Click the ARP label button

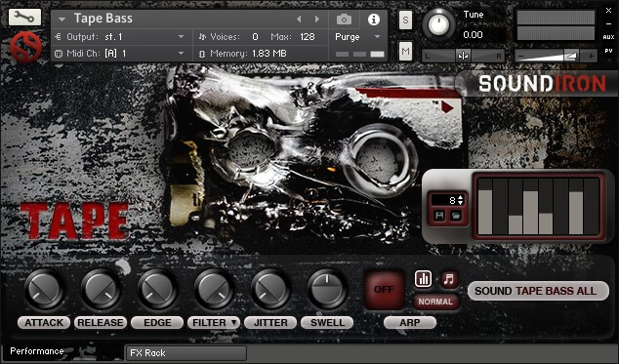(410, 323)
